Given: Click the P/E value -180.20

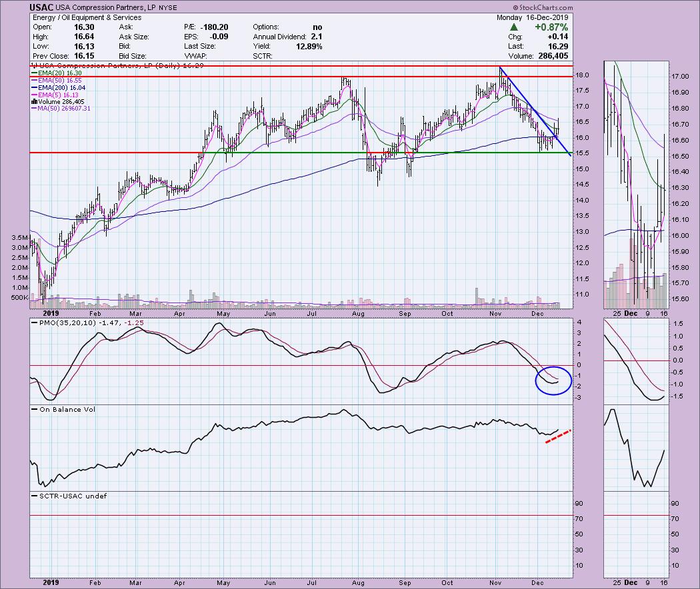Looking at the screenshot, I should coord(214,27).
